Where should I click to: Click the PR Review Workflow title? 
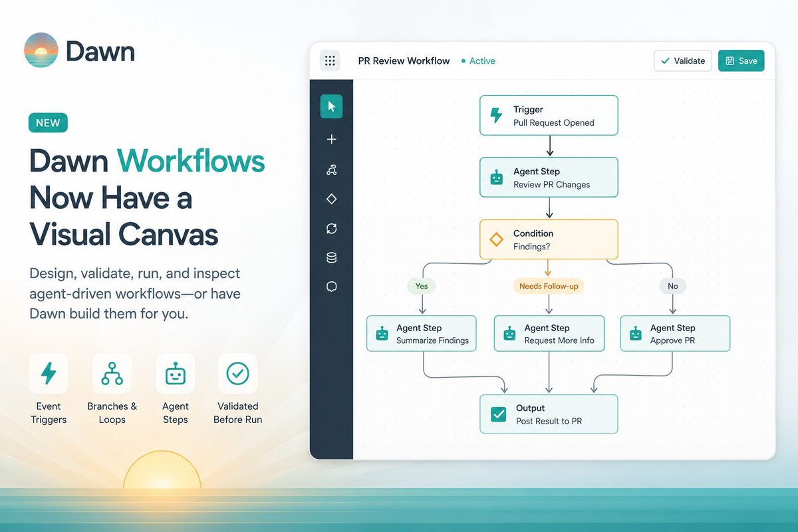[x=404, y=61]
